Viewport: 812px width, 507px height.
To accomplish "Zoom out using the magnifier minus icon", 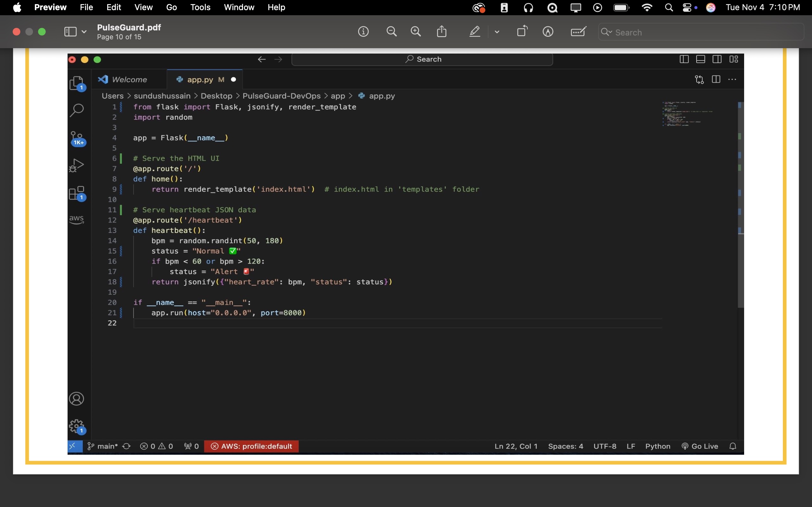I will click(392, 32).
